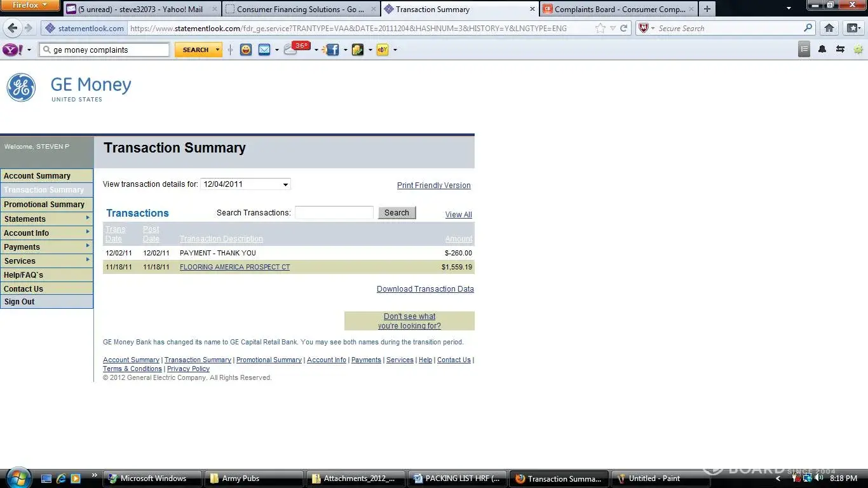
Task: Open the Privacy Policy footer link
Action: (188, 369)
